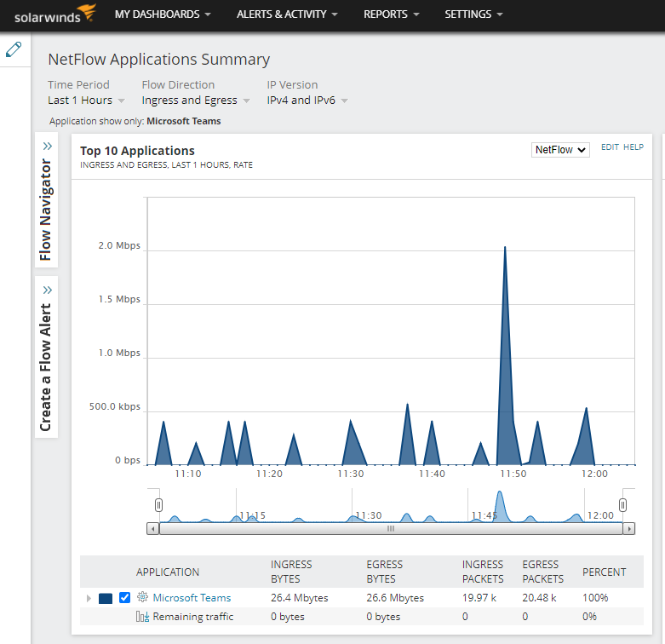Open the Time Period Last 1 Hours dropdown
The image size is (665, 644).
(86, 101)
